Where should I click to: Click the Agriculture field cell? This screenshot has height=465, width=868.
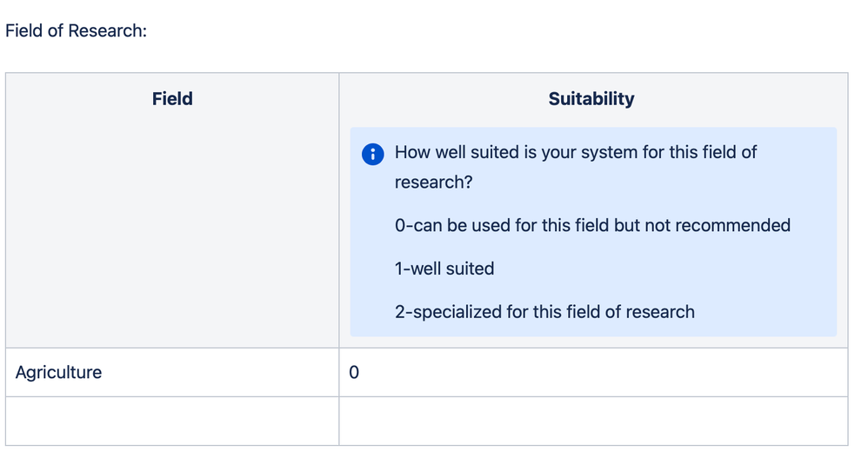coord(172,372)
